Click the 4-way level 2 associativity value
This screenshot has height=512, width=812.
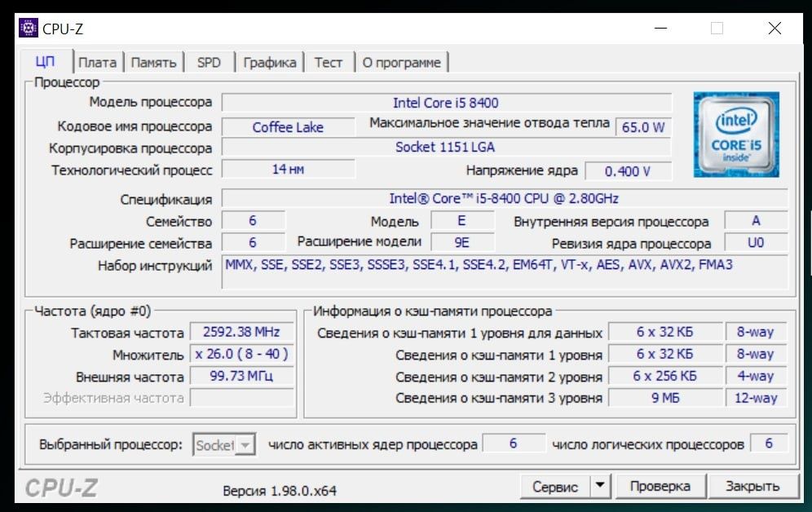[756, 375]
